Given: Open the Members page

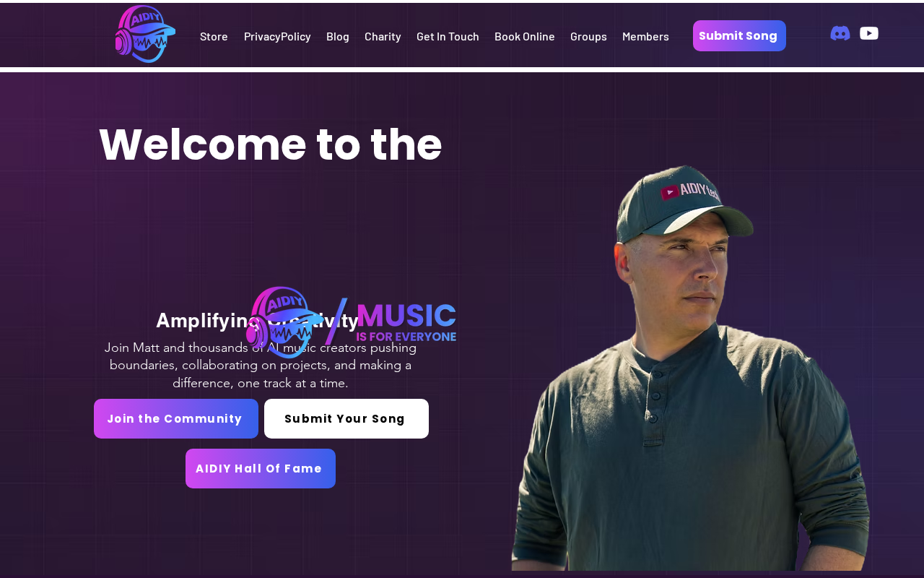Looking at the screenshot, I should tap(645, 36).
